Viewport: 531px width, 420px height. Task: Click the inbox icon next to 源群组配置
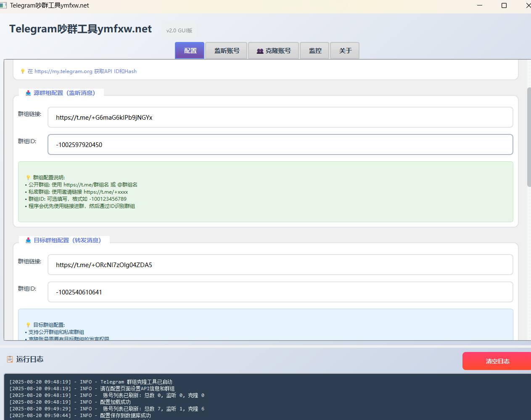(28, 93)
